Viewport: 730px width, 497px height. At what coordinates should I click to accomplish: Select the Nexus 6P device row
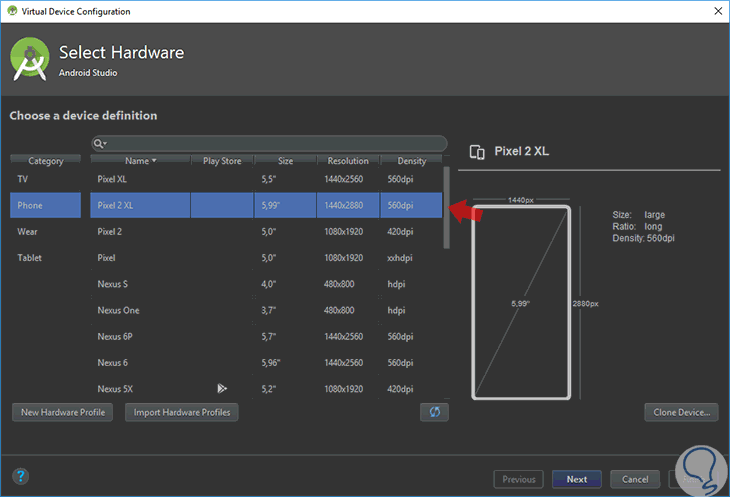[266, 336]
